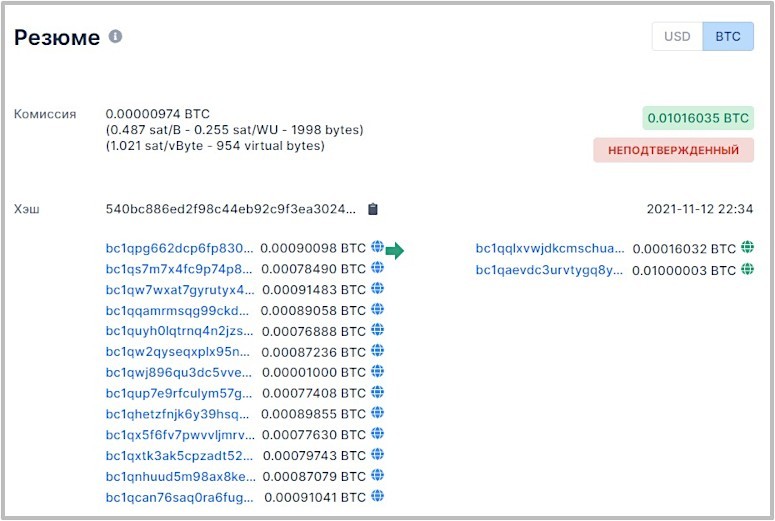Select the hash text 540bc886ed2f98c44eb92c9f3ea3024...
Viewport: 775px width, 521px height.
(231, 209)
